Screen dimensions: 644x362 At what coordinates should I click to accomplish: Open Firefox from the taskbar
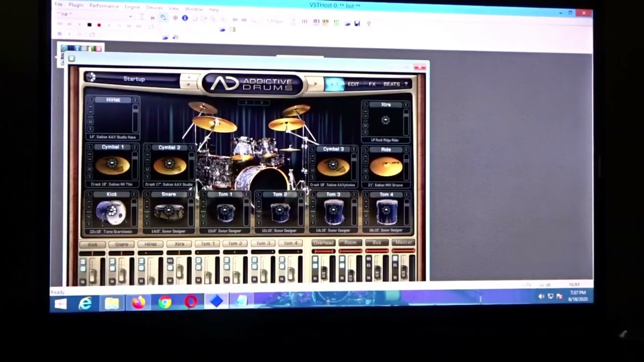pyautogui.click(x=138, y=302)
